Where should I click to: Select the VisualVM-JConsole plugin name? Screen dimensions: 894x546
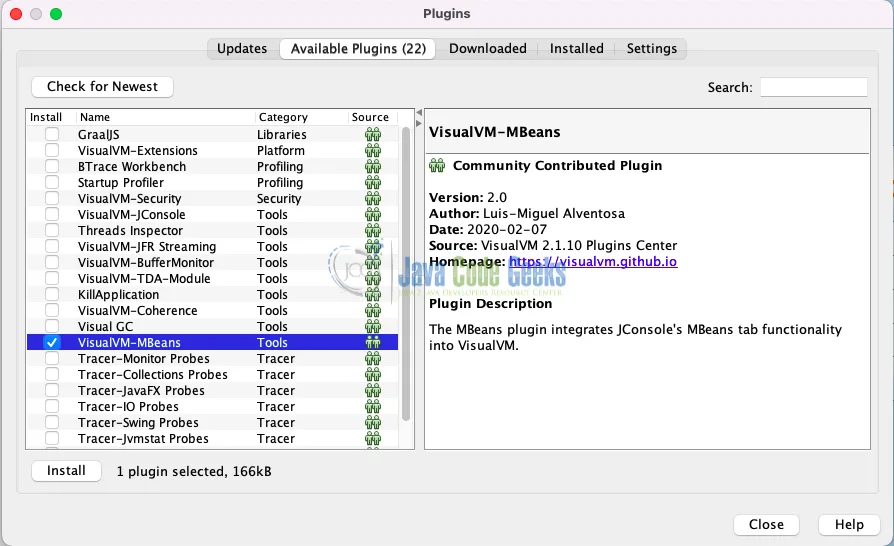pos(132,214)
